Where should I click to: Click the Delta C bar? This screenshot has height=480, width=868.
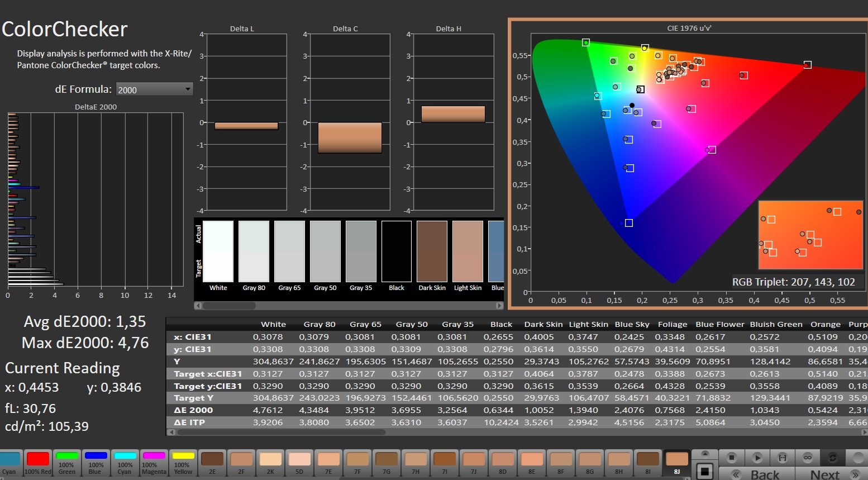(x=350, y=137)
